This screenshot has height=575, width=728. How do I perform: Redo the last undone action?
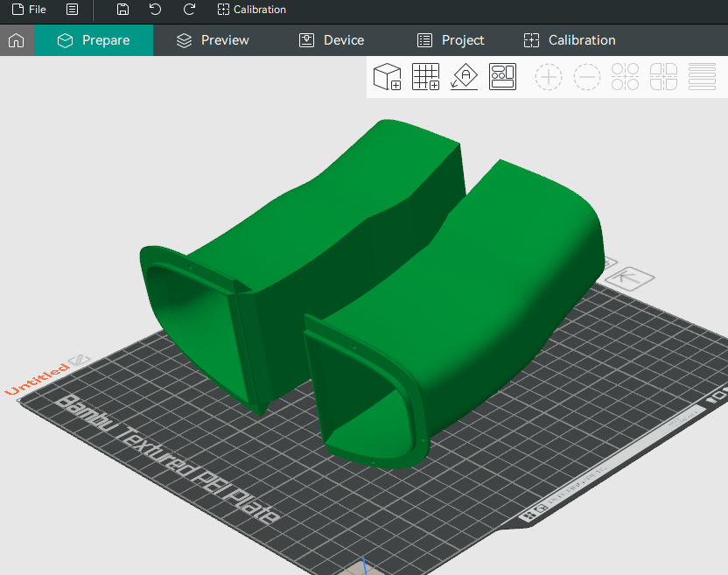tap(189, 10)
